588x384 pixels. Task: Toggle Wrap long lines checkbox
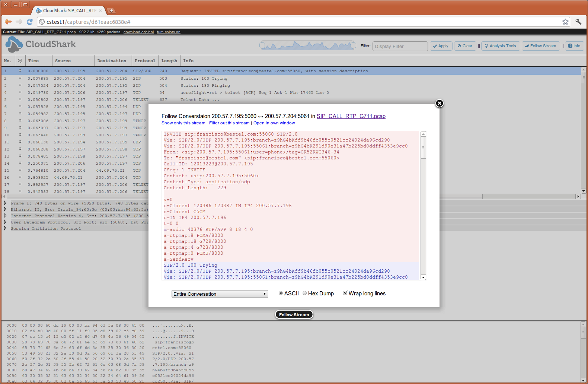[x=345, y=293]
